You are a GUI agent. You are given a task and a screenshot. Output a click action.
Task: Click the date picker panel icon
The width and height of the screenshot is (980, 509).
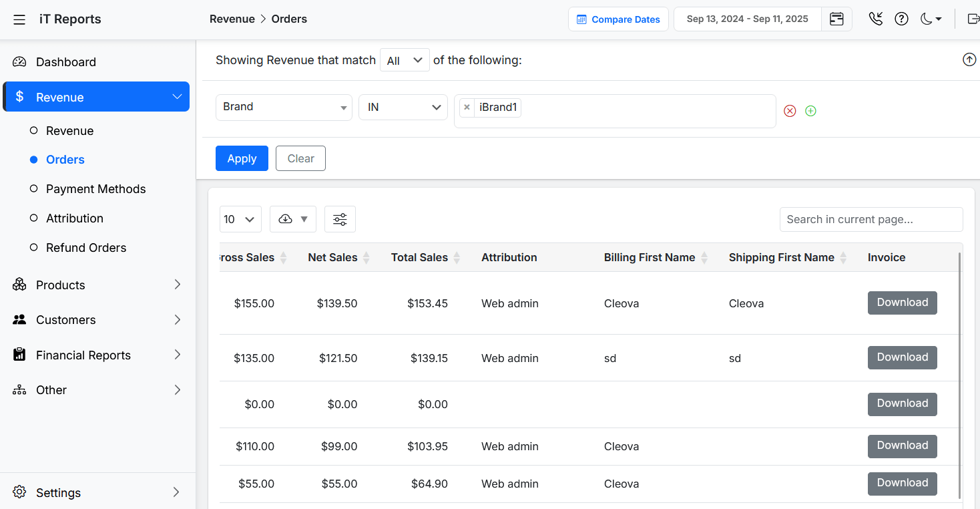[x=836, y=19]
